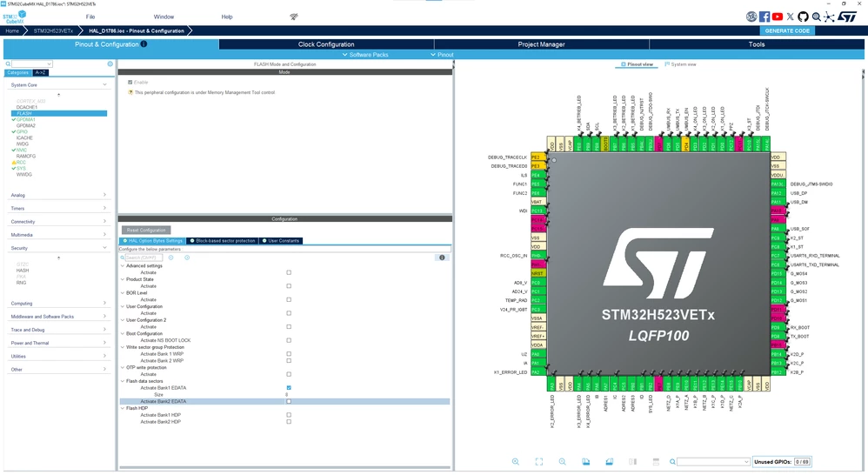This screenshot has height=475, width=868.
Task: Open the Window menu
Action: click(164, 17)
